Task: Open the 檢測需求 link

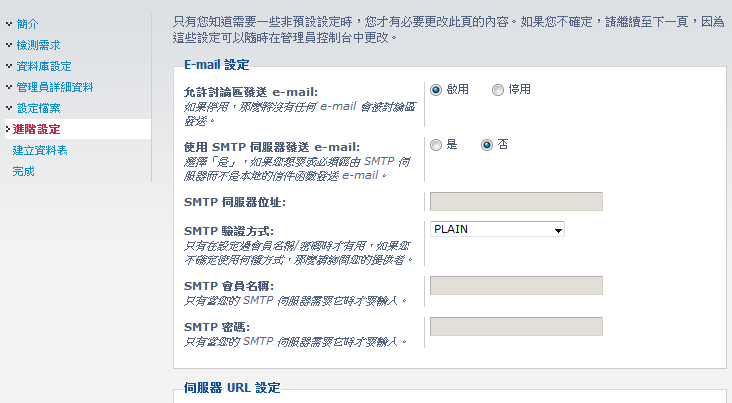Action: pyautogui.click(x=39, y=45)
